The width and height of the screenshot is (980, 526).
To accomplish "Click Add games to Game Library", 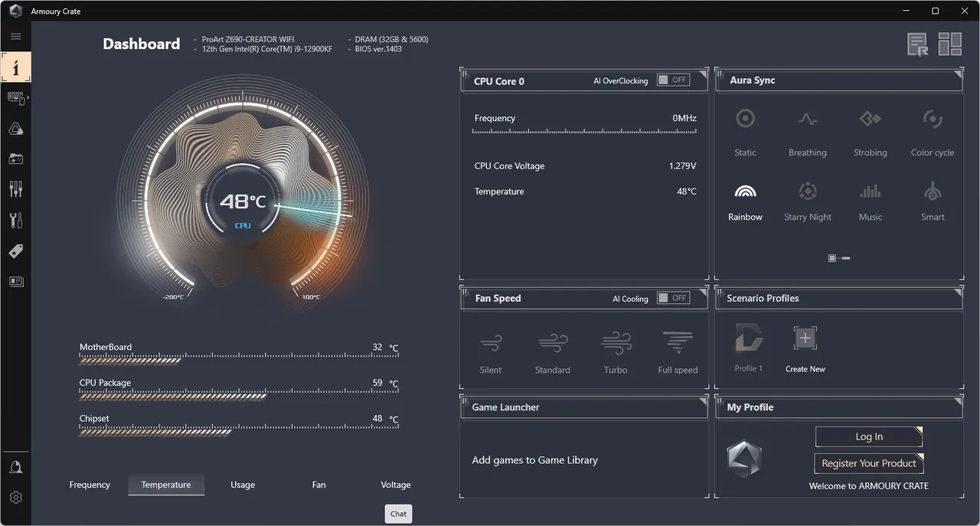I will (x=535, y=460).
